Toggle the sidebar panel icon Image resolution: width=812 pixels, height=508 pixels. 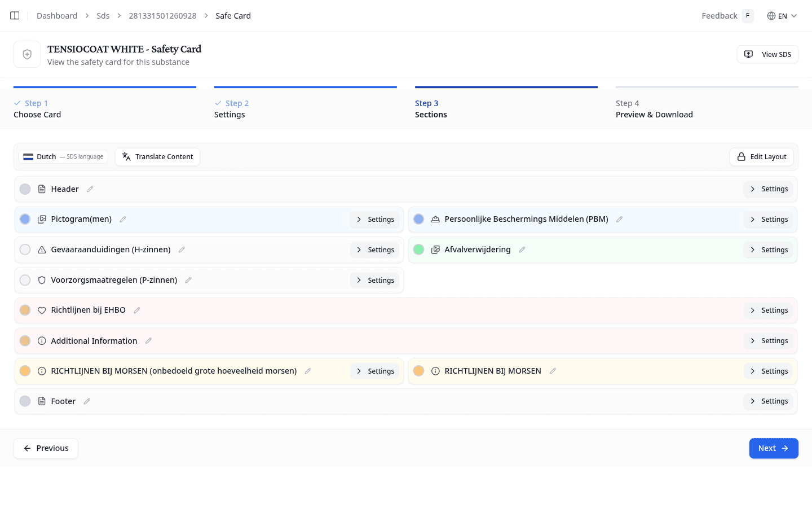15,16
